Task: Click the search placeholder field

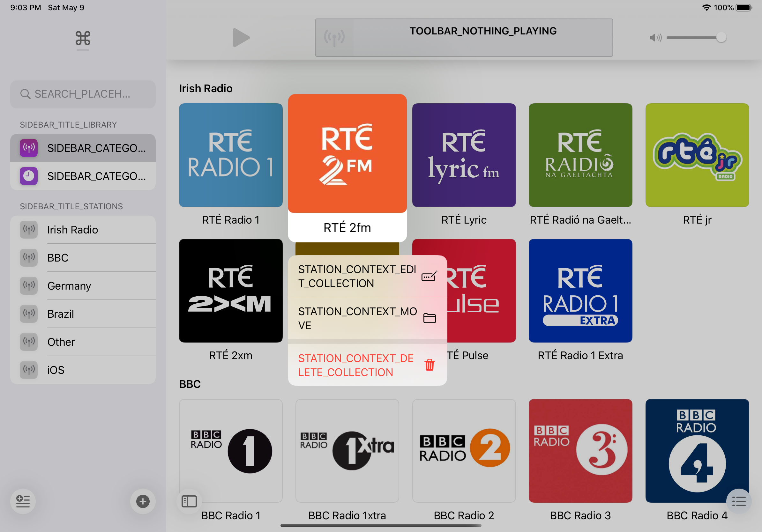Action: 83,94
